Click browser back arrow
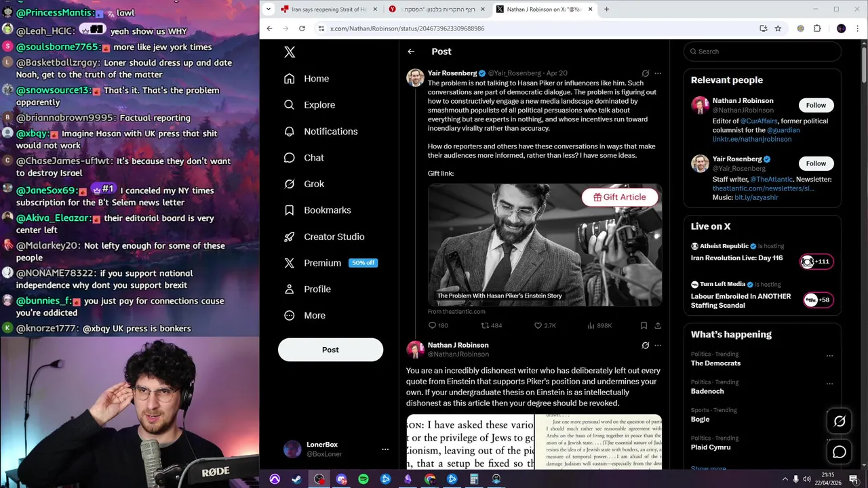 pos(269,28)
